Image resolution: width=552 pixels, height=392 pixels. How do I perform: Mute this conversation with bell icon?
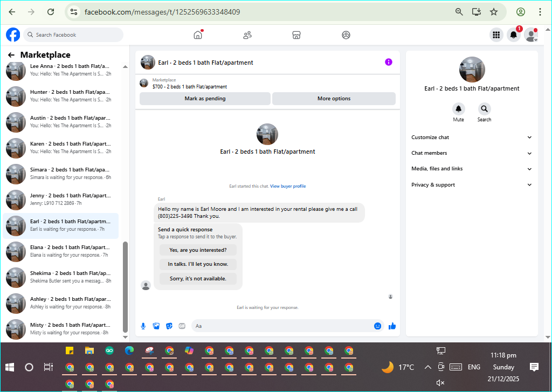coord(458,109)
